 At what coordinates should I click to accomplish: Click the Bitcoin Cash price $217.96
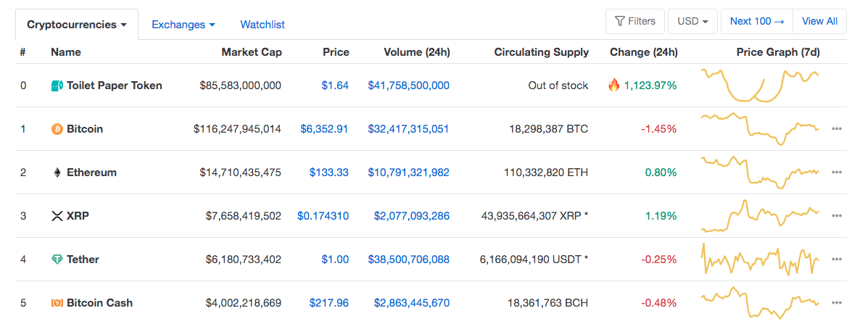328,303
